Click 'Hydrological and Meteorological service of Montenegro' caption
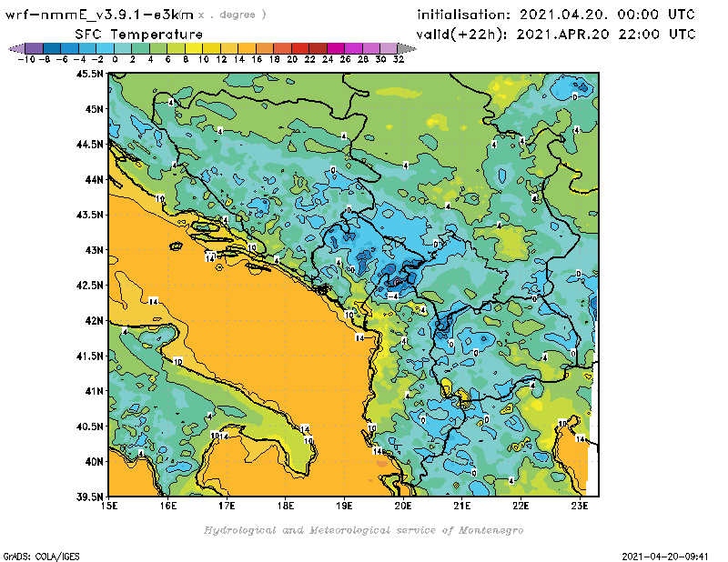 coord(363,530)
